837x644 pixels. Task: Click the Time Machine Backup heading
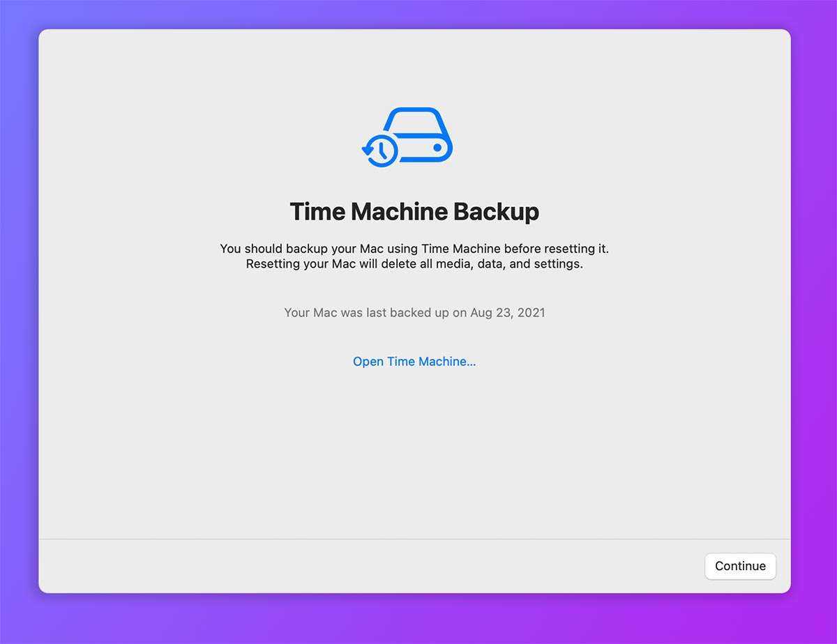pyautogui.click(x=414, y=212)
